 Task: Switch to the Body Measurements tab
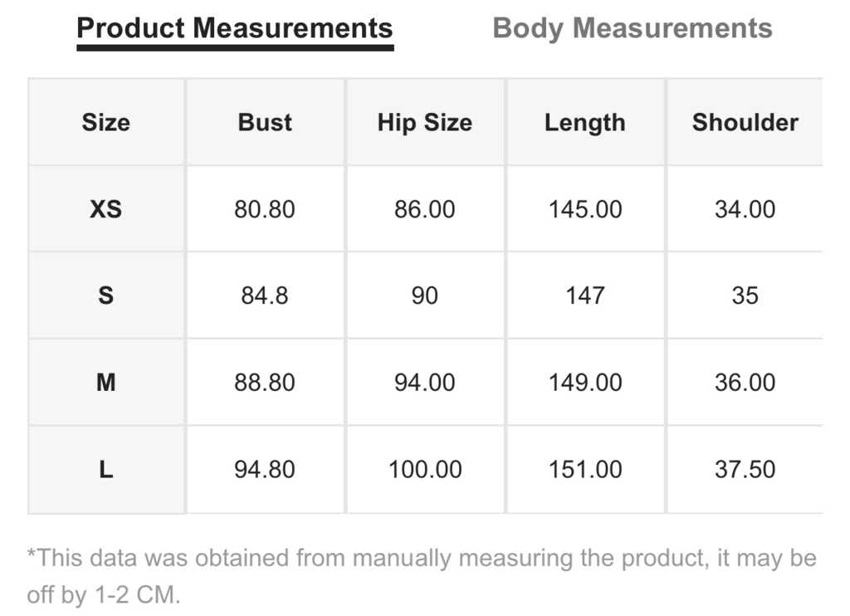pos(632,28)
